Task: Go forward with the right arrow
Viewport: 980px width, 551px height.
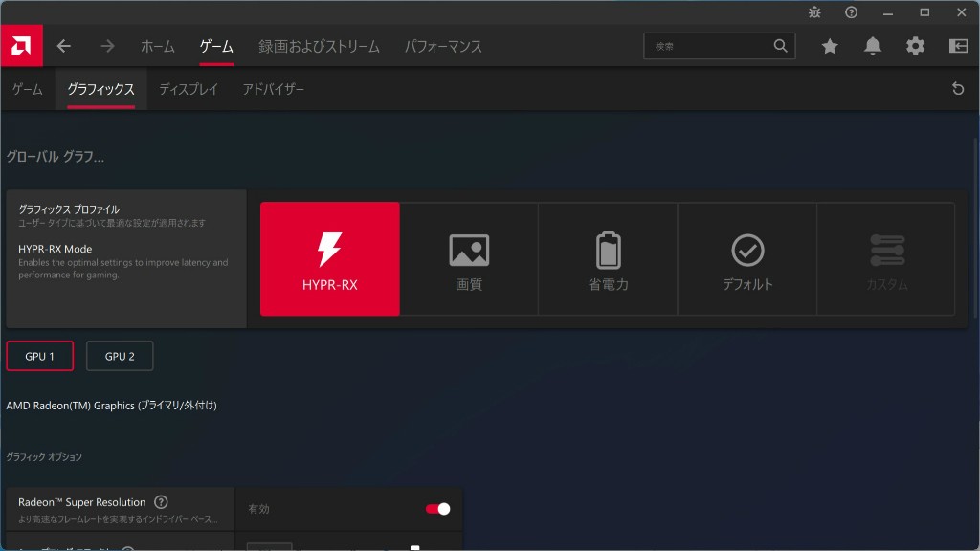Action: pyautogui.click(x=107, y=46)
